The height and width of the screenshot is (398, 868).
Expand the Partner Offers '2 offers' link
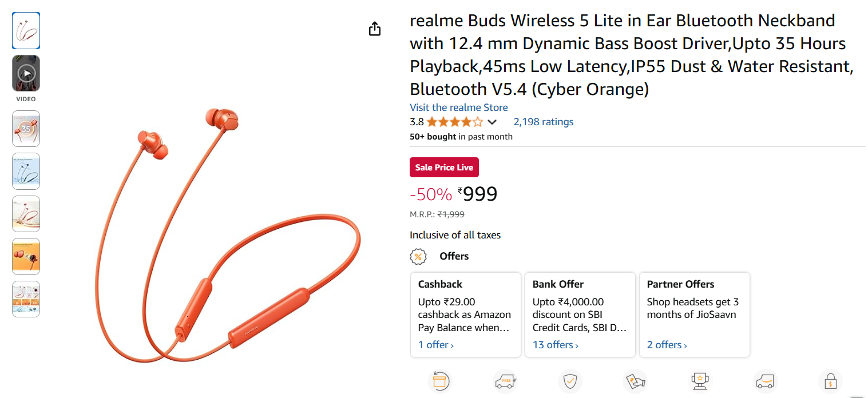[x=667, y=345]
